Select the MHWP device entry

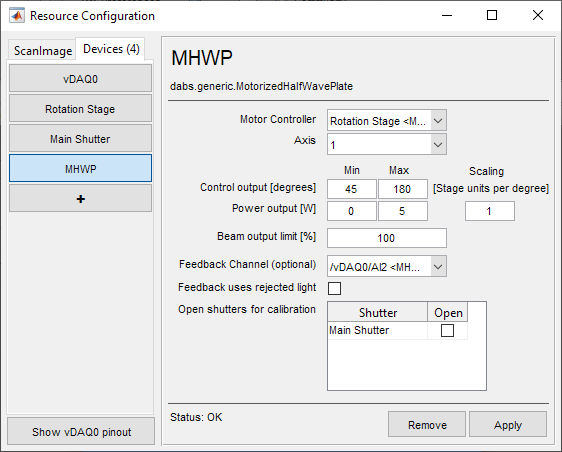click(80, 168)
